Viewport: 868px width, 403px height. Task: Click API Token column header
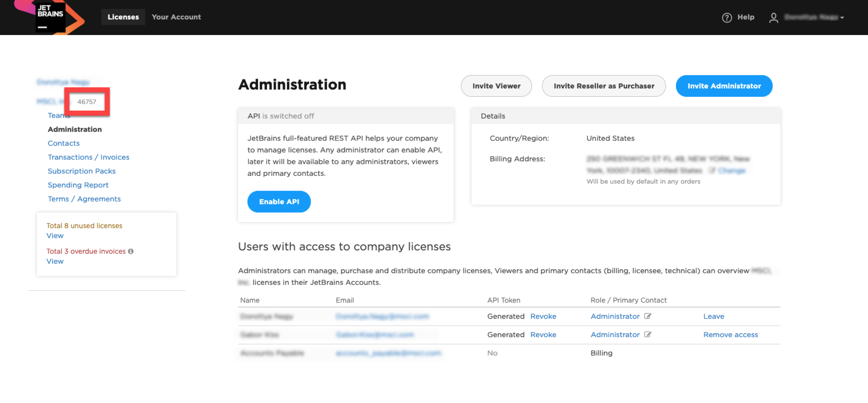pos(504,300)
